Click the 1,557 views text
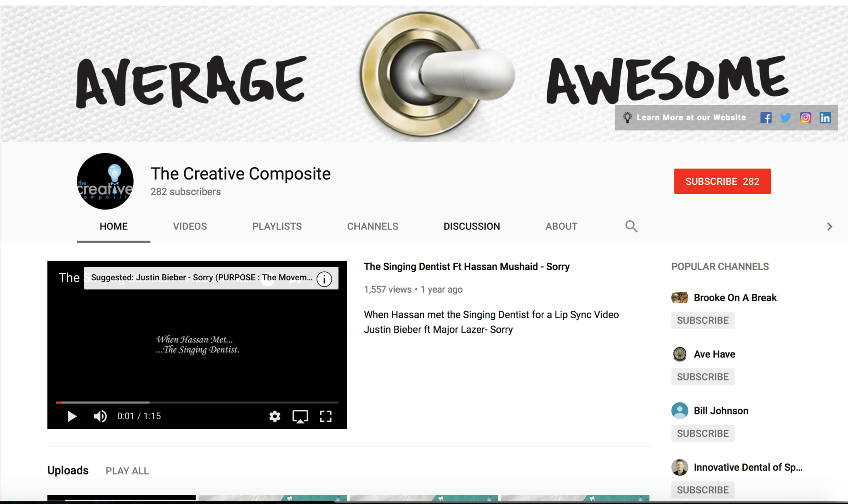This screenshot has width=848, height=504. [388, 289]
